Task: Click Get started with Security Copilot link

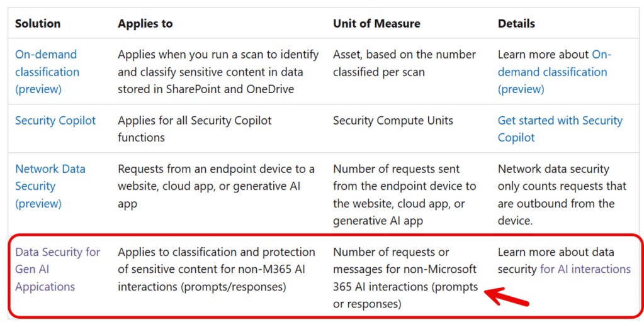Action: pyautogui.click(x=560, y=129)
